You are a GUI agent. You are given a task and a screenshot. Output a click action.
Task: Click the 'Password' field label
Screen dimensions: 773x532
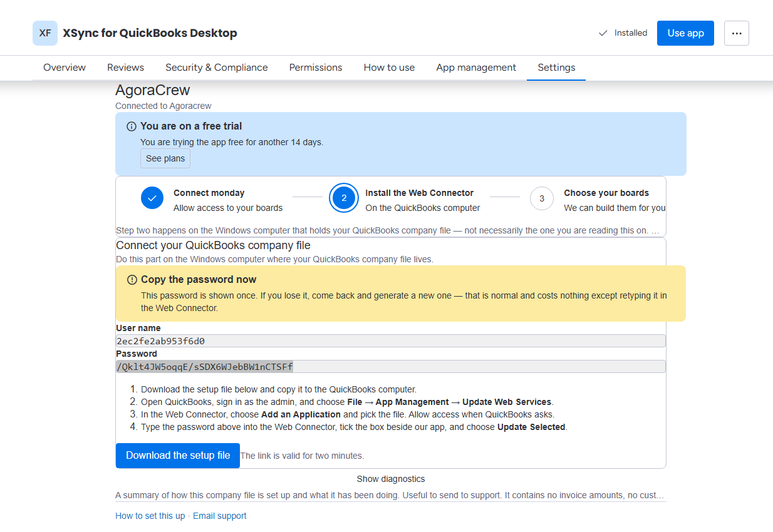coord(137,354)
